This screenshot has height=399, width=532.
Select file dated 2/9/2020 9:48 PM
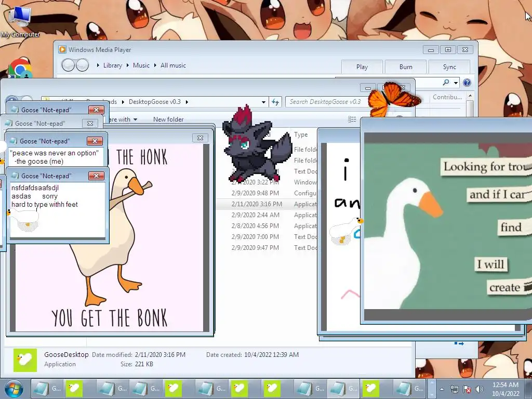coord(255,193)
